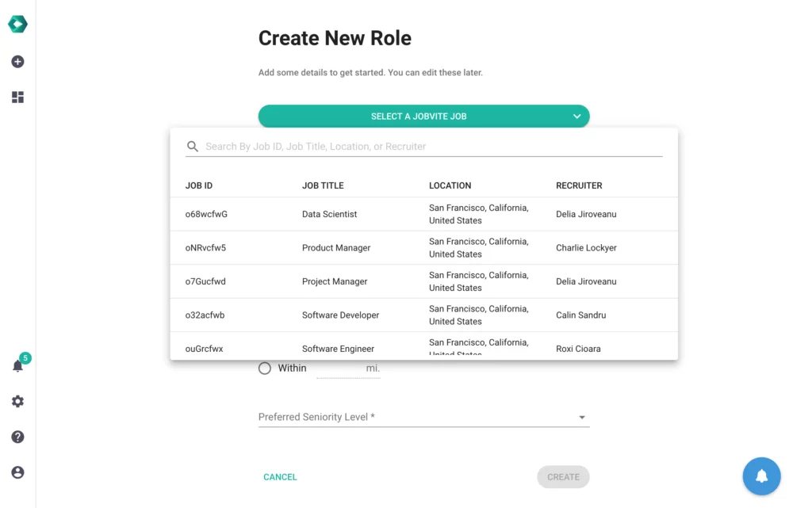812x508 pixels.
Task: Click the Create button
Action: [563, 476]
